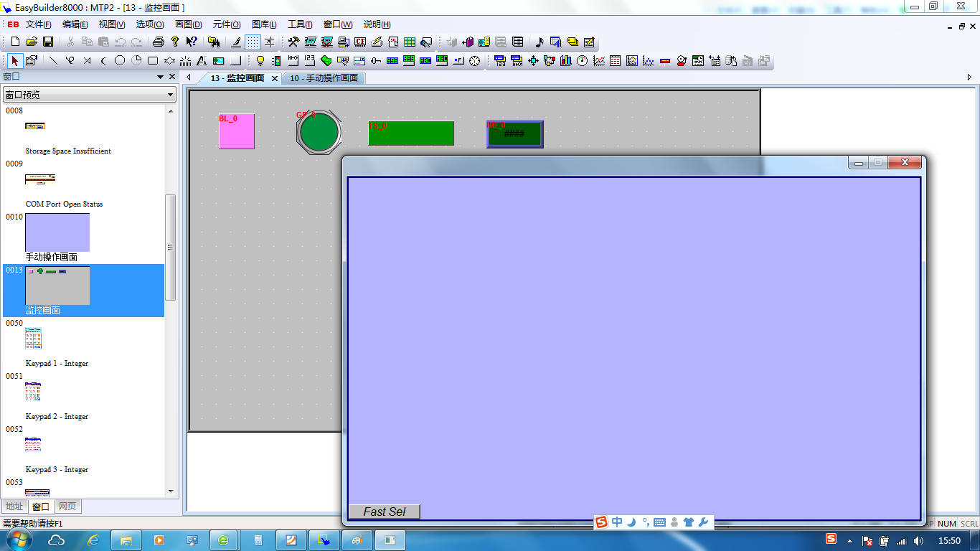Select the Line drawing tool
The height and width of the screenshot is (551, 980).
[53, 61]
